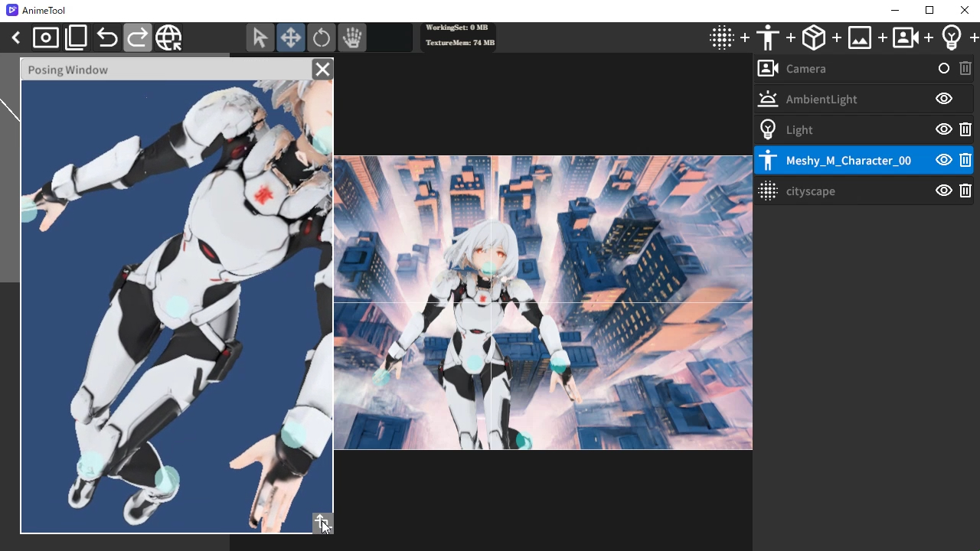Viewport: 980px width, 551px height.
Task: Click the globe with cursor icon
Action: pyautogui.click(x=168, y=37)
